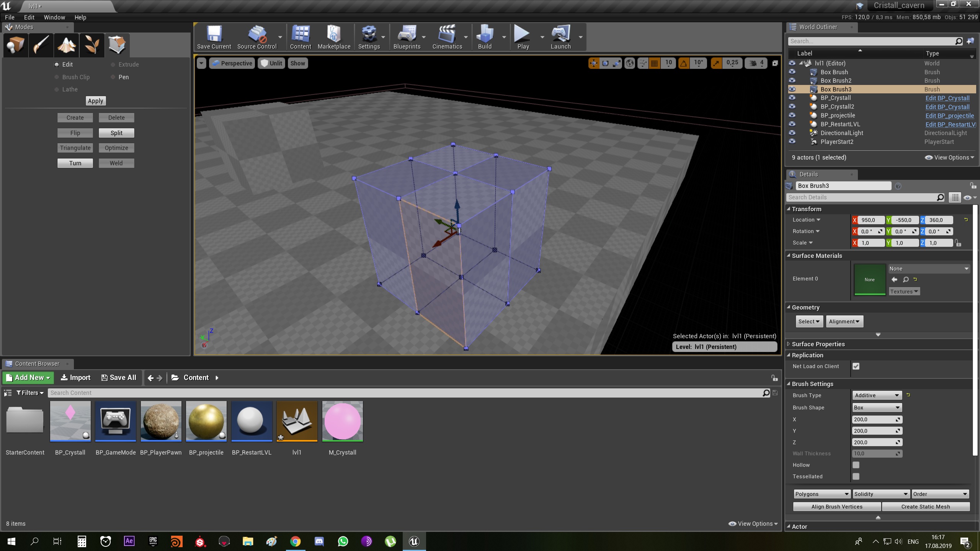980x551 pixels.
Task: Hide Box Brush2 using eye icon
Action: click(x=792, y=80)
